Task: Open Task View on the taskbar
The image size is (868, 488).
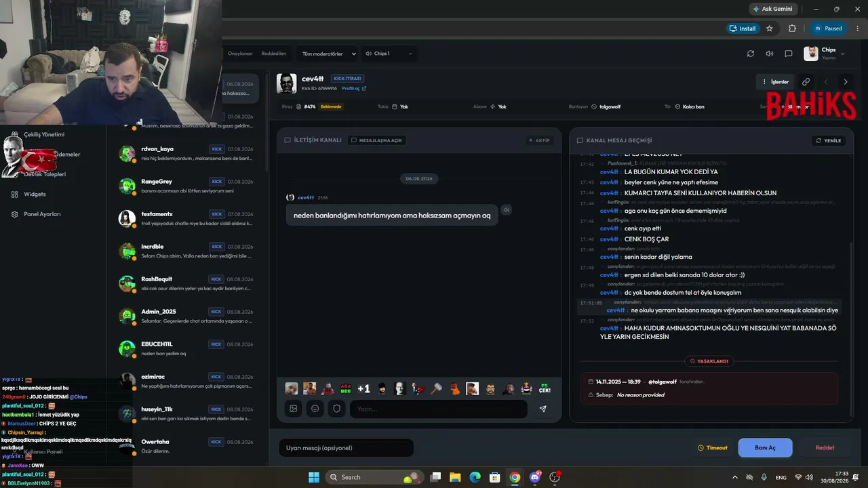Action: coord(435,477)
